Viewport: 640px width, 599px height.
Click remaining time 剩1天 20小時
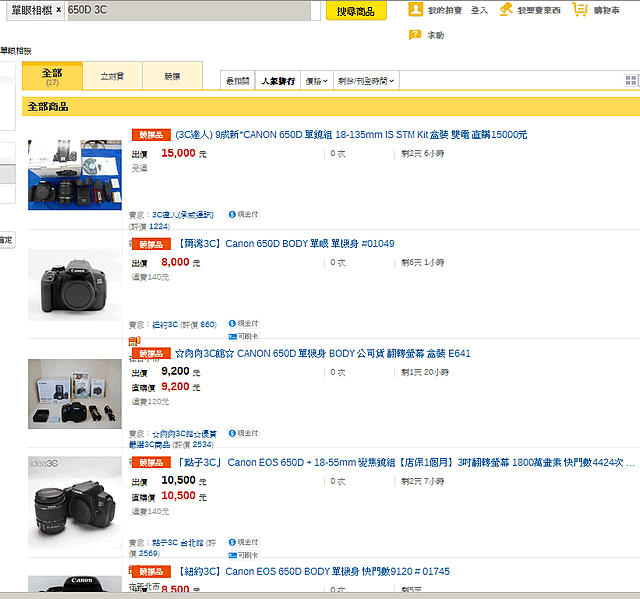pyautogui.click(x=425, y=372)
